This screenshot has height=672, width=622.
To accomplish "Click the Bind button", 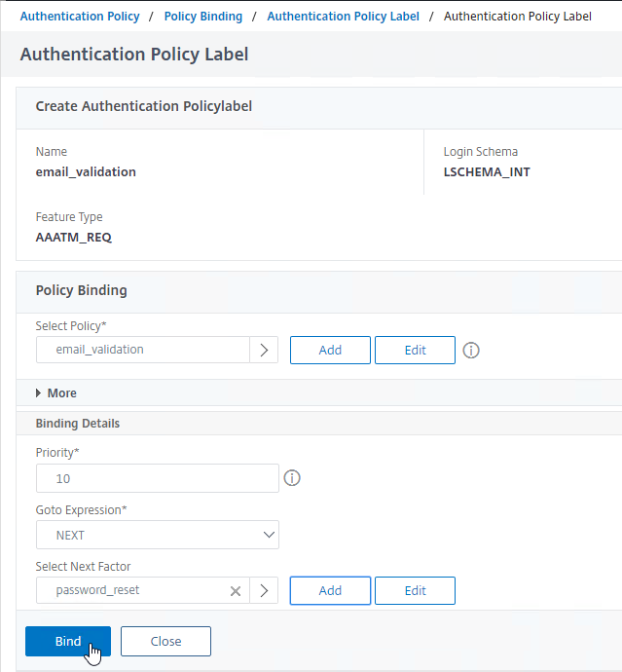I will click(x=68, y=641).
